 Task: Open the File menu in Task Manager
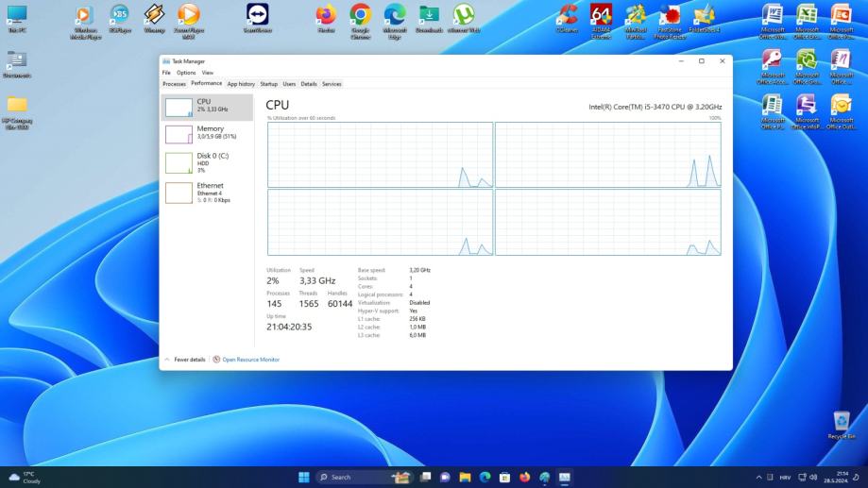(166, 73)
